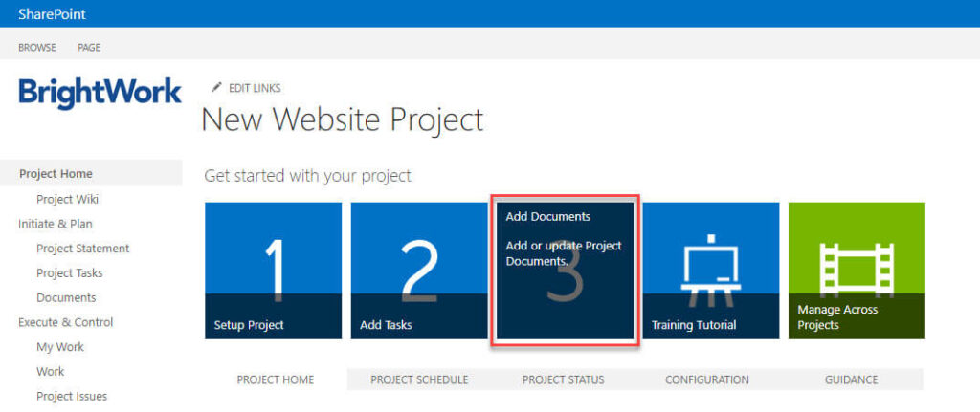Click the Setup Project number 1 tile
Screen dimensions: 980x412
(273, 271)
